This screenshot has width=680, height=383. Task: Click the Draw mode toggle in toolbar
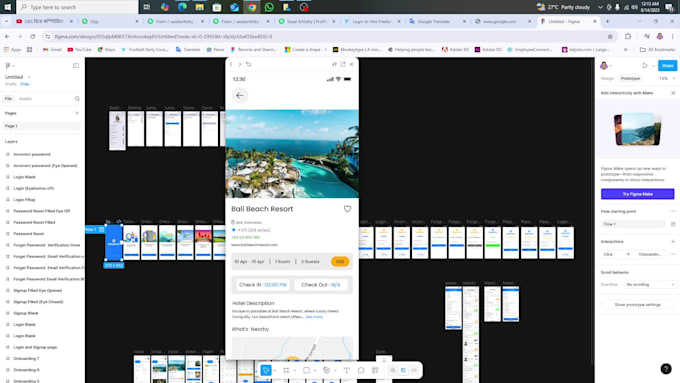392,370
